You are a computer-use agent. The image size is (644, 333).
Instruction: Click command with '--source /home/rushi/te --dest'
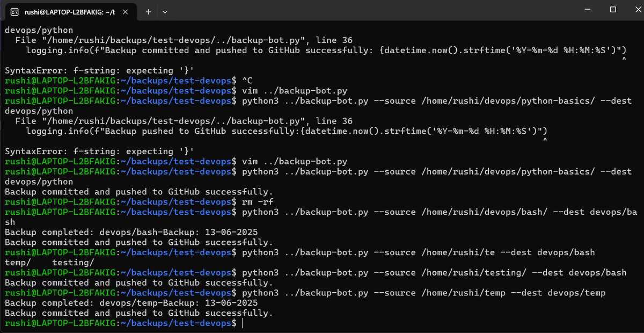(418, 252)
